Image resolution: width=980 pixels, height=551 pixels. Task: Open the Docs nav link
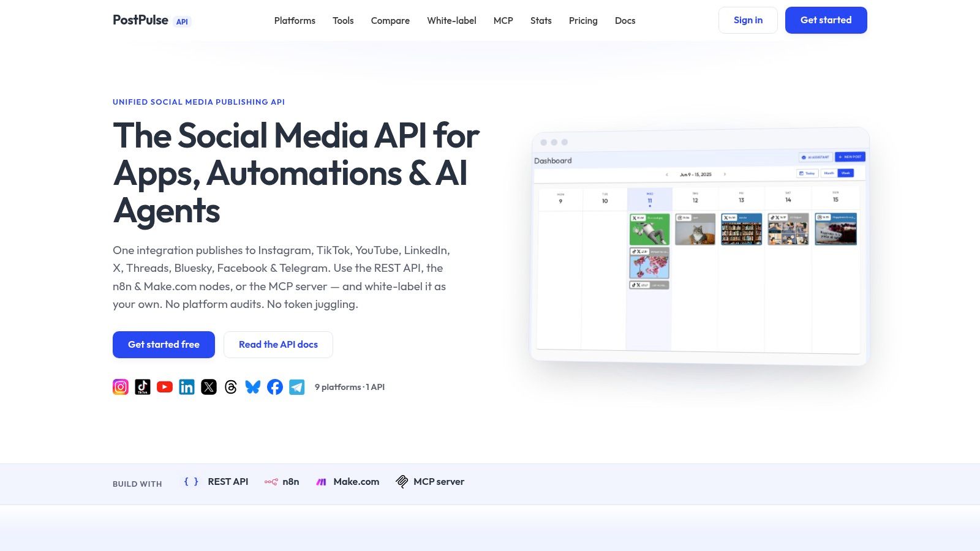(x=625, y=21)
